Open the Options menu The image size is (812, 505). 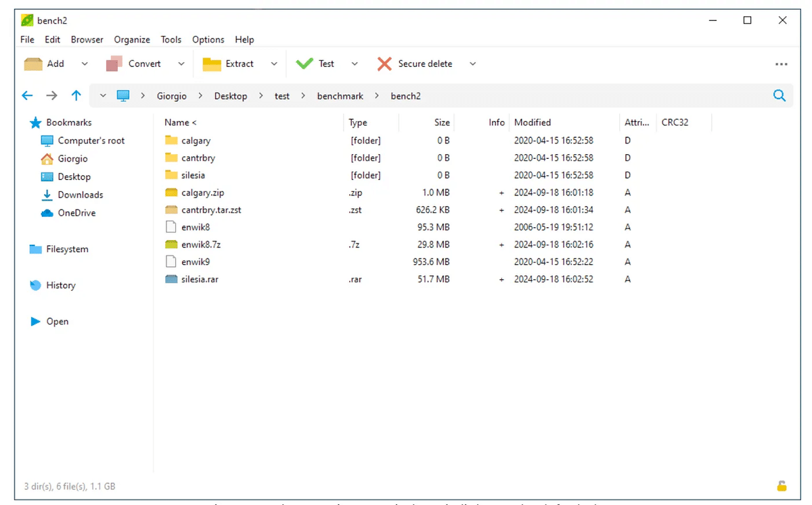tap(208, 40)
